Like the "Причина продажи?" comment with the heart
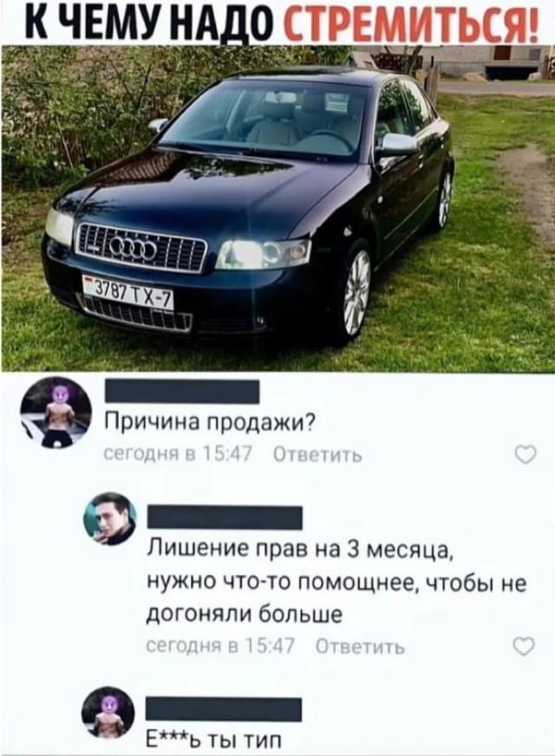This screenshot has height=756, width=555. (526, 453)
